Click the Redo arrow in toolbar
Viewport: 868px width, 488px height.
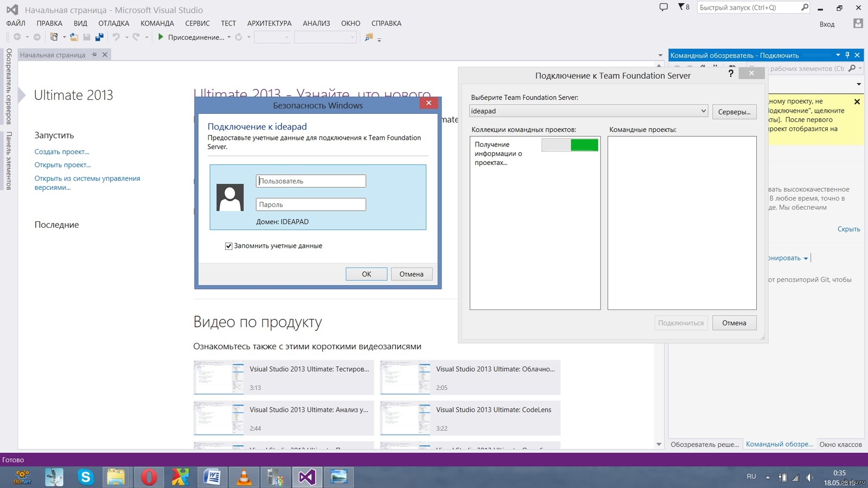tap(136, 37)
